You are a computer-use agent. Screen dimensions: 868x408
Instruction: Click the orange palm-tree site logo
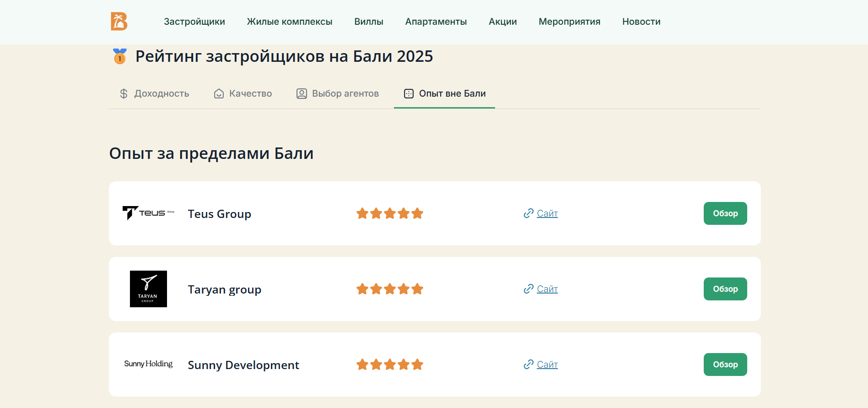pos(119,22)
